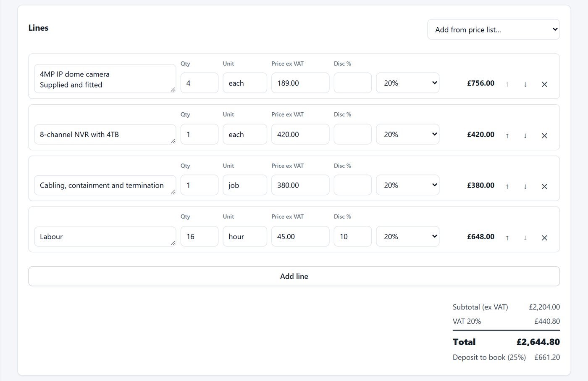The image size is (588, 381).
Task: Click the Add line button
Action: coord(294,276)
